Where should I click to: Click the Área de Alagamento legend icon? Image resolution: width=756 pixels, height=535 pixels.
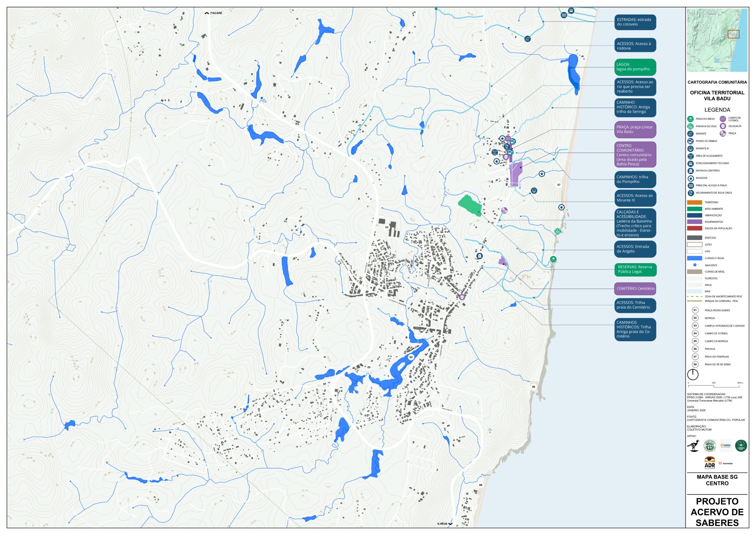point(690,156)
